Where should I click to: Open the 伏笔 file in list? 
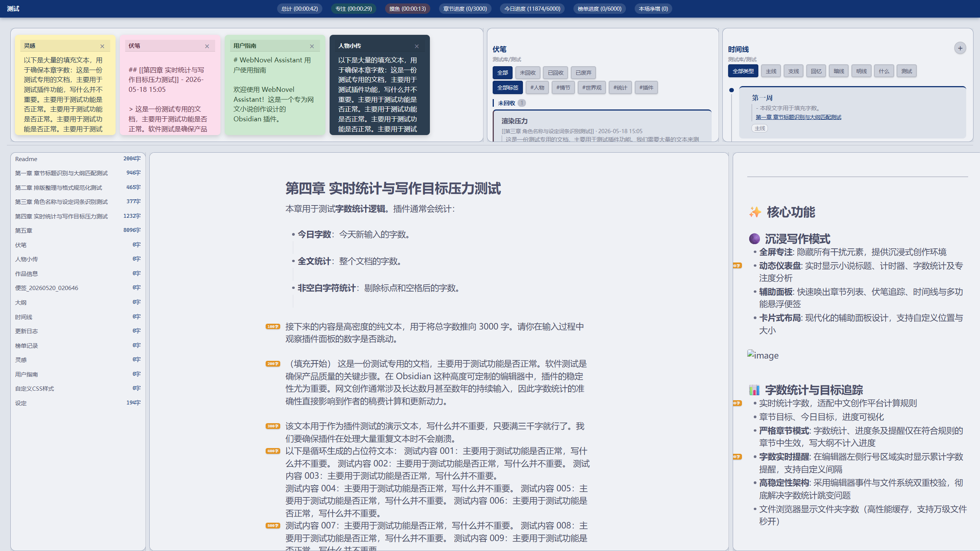(x=78, y=245)
